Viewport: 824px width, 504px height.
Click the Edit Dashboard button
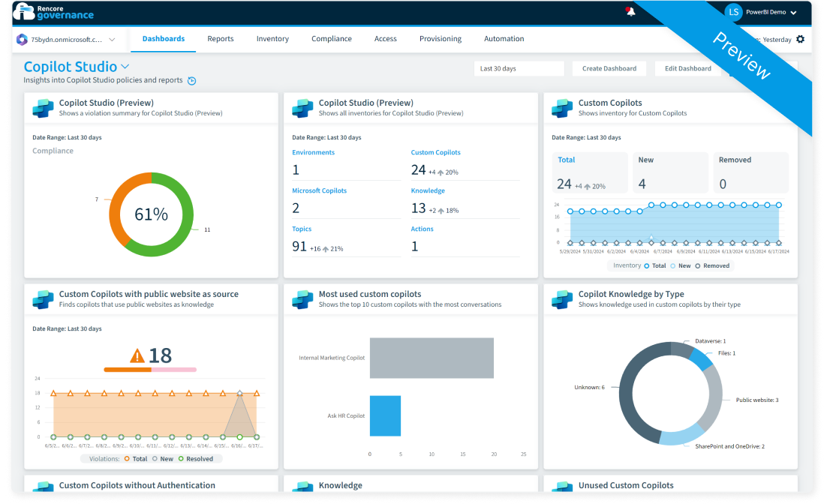point(688,69)
